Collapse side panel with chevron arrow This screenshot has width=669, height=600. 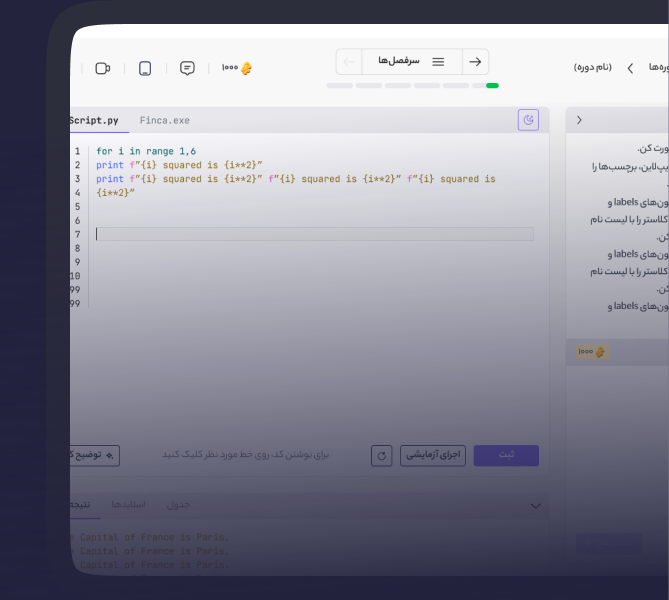(x=579, y=120)
